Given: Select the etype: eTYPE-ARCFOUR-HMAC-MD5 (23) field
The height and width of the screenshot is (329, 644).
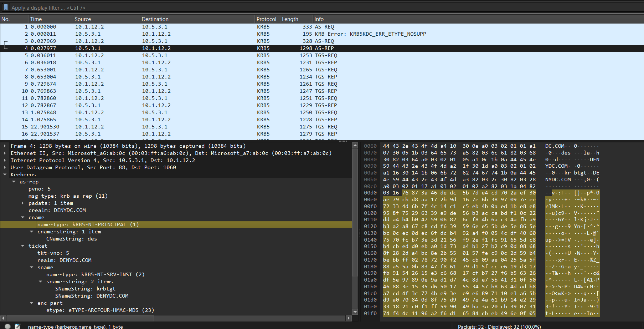Looking at the screenshot, I should (x=100, y=310).
